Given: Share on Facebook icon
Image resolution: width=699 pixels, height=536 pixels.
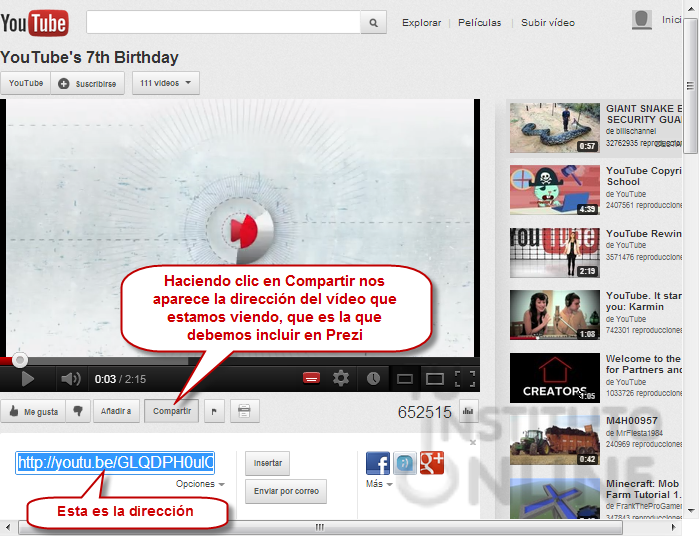Looking at the screenshot, I should point(378,463).
